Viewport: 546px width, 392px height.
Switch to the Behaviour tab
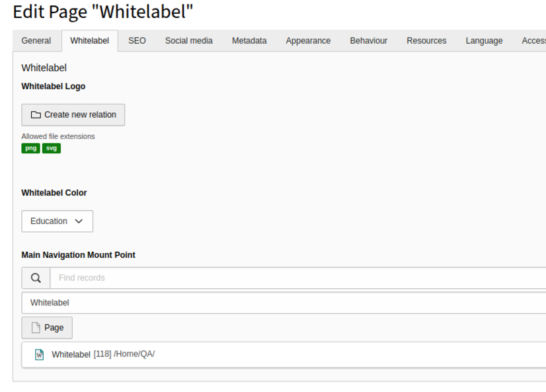pyautogui.click(x=368, y=41)
